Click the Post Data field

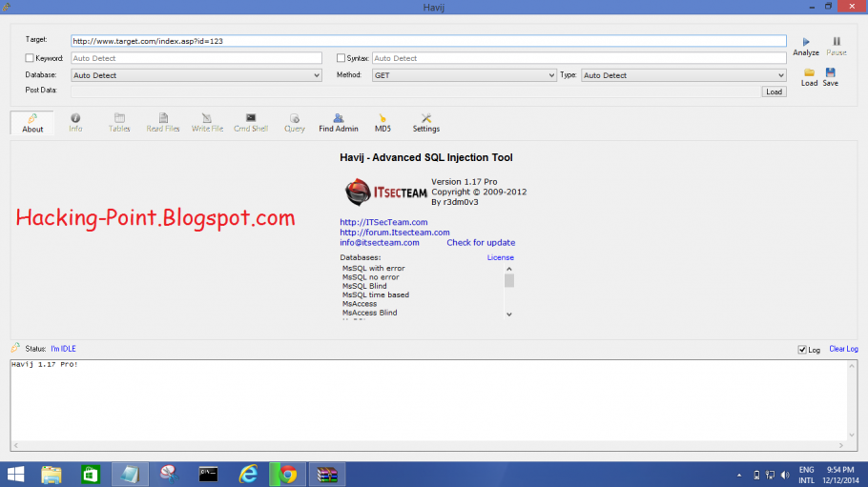click(416, 91)
